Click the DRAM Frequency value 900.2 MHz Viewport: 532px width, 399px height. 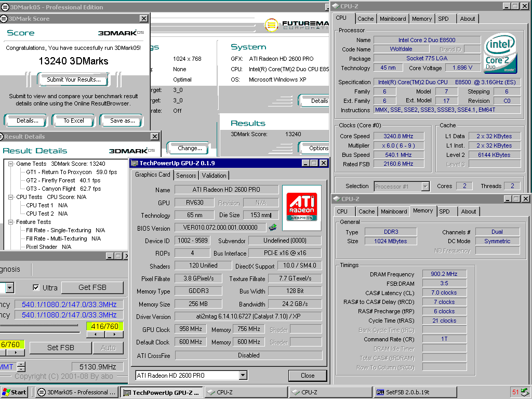tap(444, 274)
